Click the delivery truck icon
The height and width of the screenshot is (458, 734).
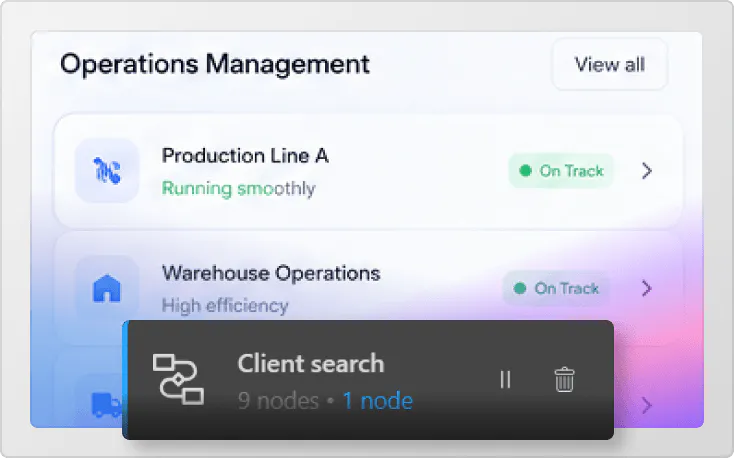[107, 405]
